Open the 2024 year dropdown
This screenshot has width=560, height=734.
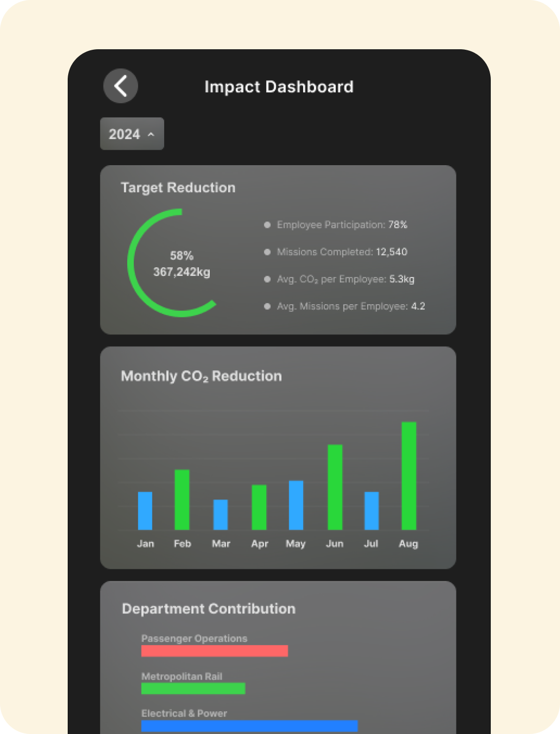coord(132,134)
